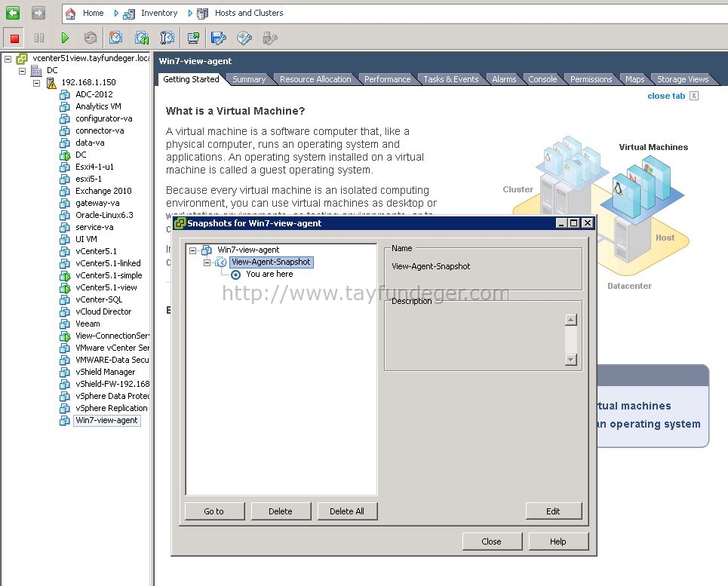Click the floppy connect toolbar icon
Image resolution: width=728 pixels, height=586 pixels.
click(x=218, y=38)
